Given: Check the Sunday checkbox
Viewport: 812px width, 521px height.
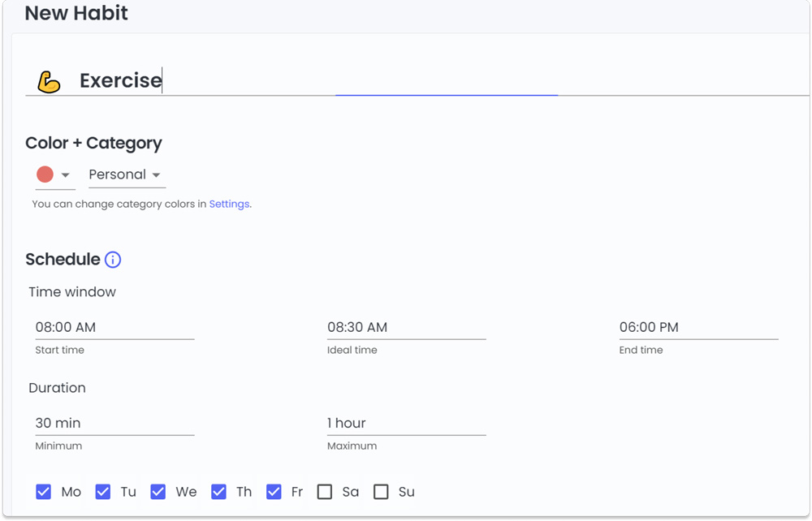Looking at the screenshot, I should click(x=381, y=492).
